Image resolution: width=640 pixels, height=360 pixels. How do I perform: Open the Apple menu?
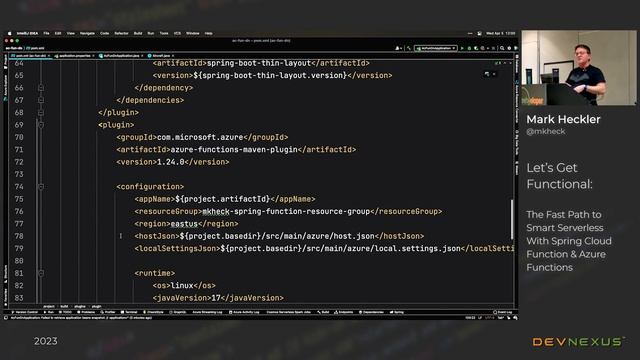[9, 33]
